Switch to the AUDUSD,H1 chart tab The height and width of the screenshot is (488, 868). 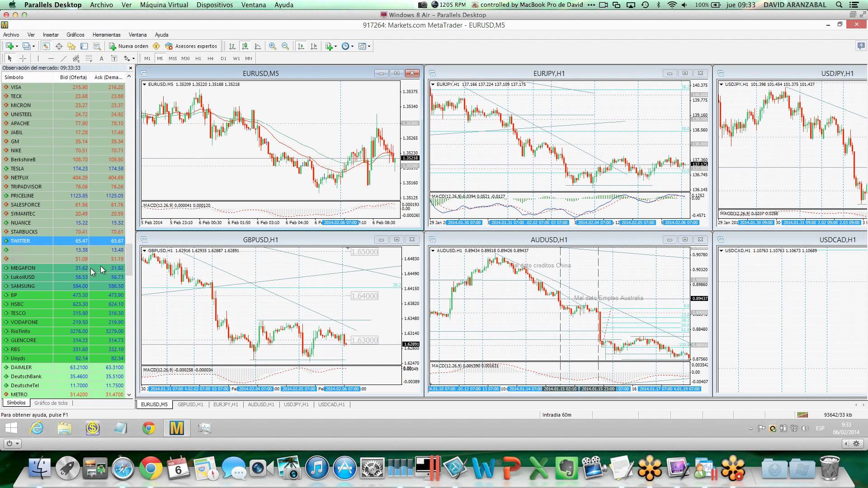point(261,404)
